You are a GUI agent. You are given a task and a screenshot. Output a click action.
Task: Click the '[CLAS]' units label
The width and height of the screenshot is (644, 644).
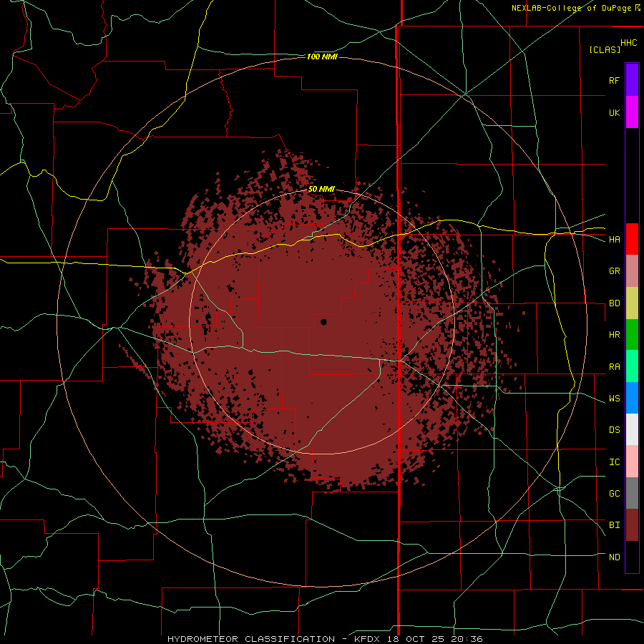(605, 49)
